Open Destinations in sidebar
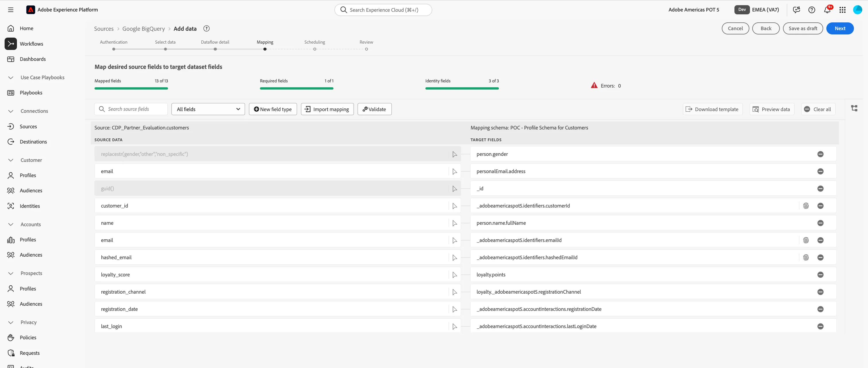This screenshot has height=368, width=868. 33,142
